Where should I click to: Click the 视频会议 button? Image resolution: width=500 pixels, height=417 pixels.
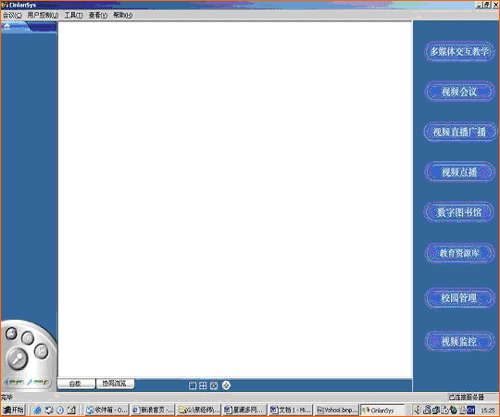[x=459, y=91]
